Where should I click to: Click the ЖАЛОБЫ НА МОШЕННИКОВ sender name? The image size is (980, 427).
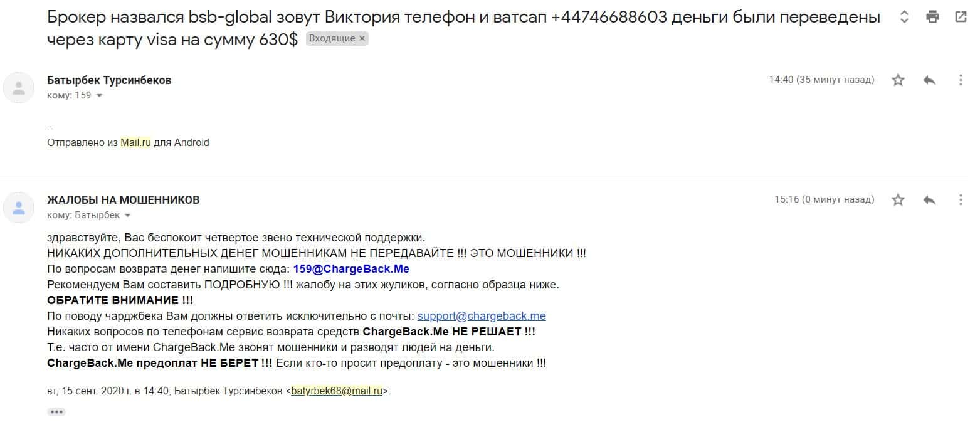[124, 200]
